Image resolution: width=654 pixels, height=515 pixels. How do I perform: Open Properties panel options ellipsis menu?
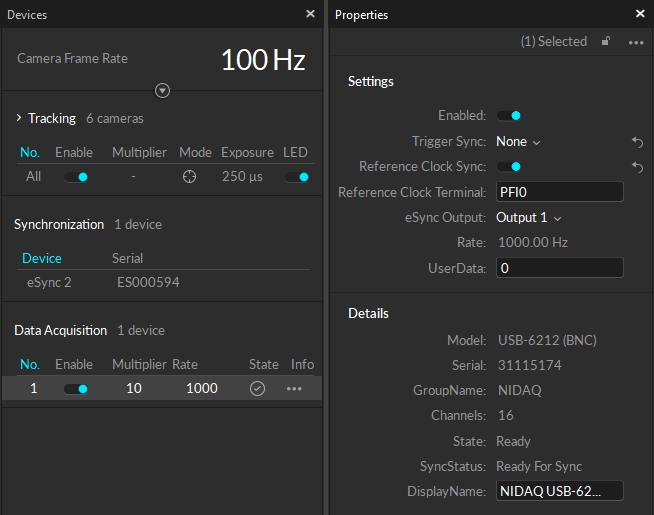[636, 42]
